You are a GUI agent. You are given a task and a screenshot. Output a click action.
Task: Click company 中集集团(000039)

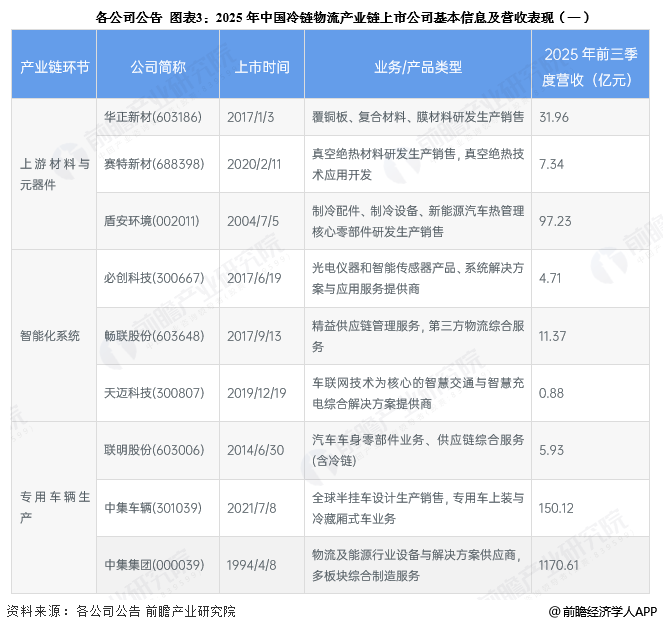154,565
